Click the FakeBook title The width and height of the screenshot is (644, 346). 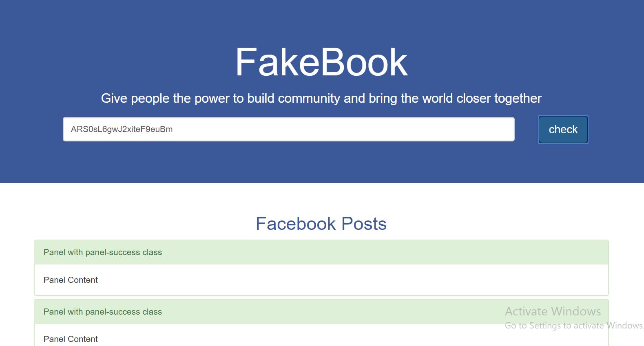322,61
